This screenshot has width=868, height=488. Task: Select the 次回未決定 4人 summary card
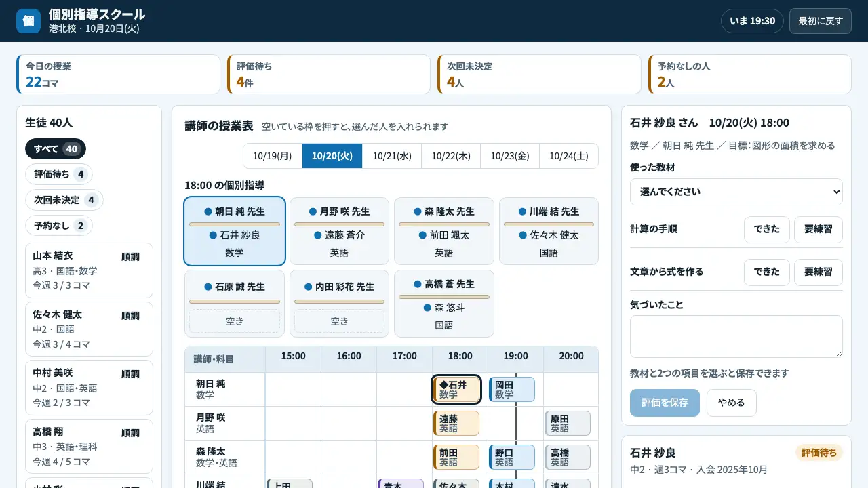click(x=539, y=75)
